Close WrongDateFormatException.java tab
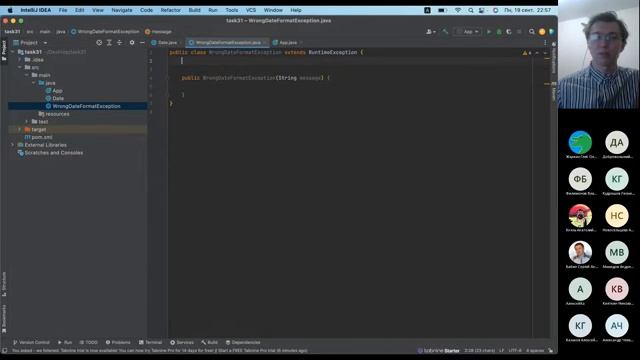Screen dimensions: 640x360 coord(264,42)
